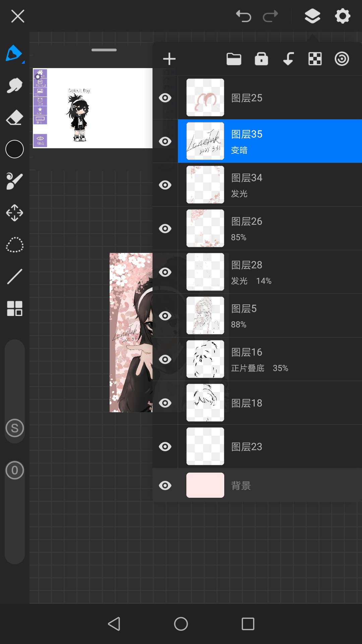Lock the selected layer
This screenshot has width=362, height=644.
261,59
